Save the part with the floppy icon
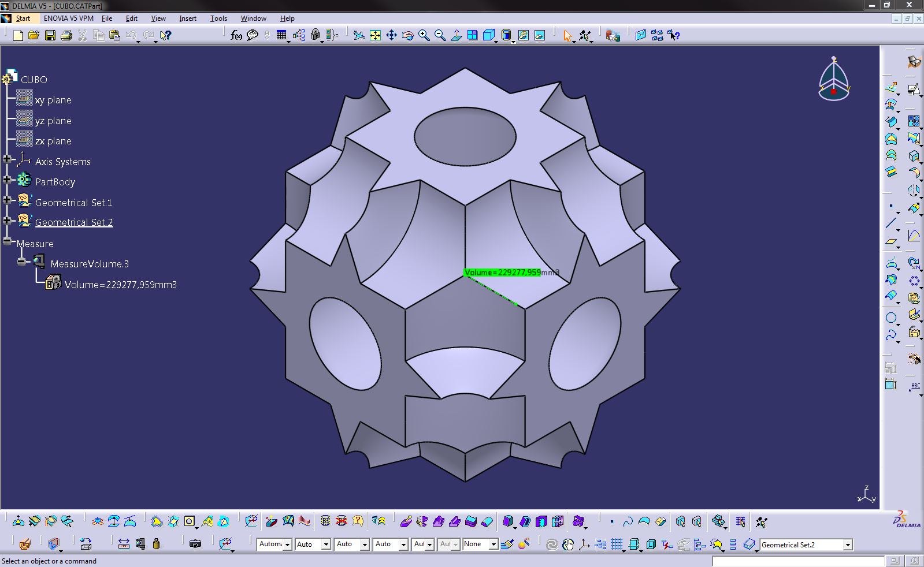 pyautogui.click(x=50, y=36)
